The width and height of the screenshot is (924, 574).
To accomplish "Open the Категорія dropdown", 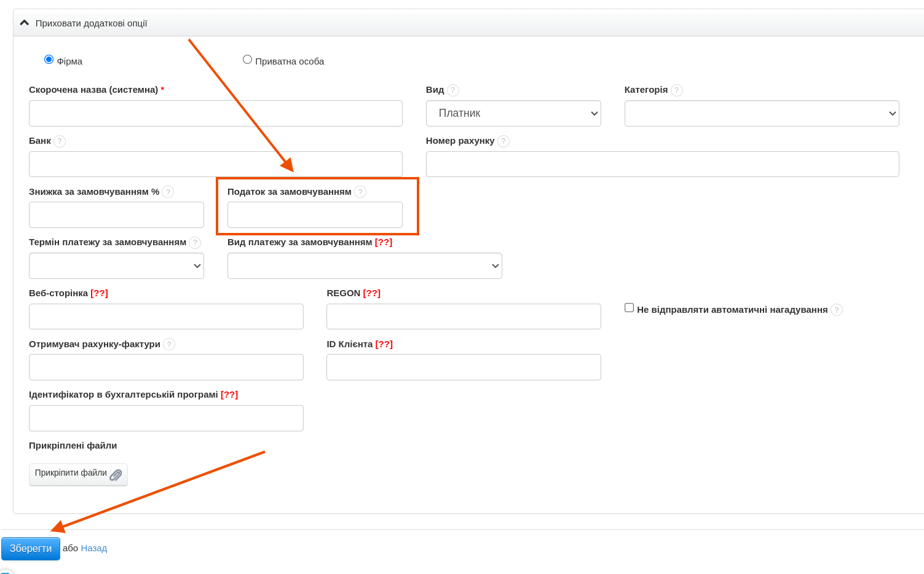I will point(762,114).
